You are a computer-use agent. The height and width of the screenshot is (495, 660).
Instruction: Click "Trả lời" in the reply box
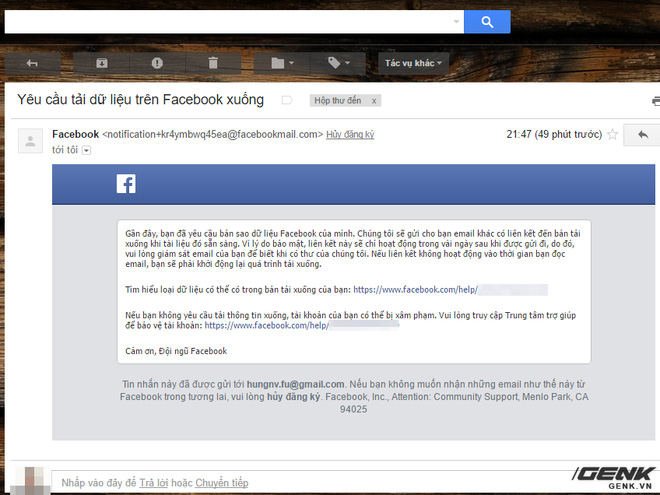pos(154,483)
